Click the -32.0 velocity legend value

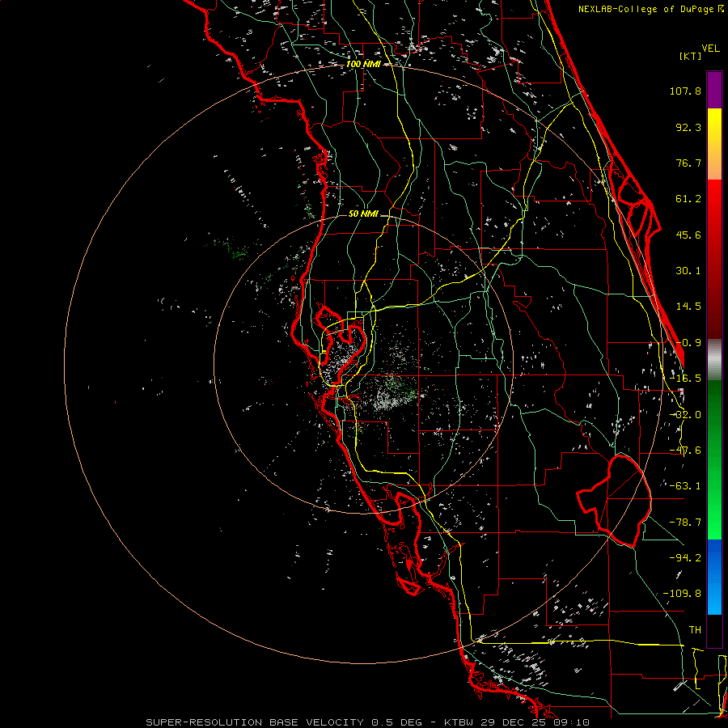coord(685,415)
